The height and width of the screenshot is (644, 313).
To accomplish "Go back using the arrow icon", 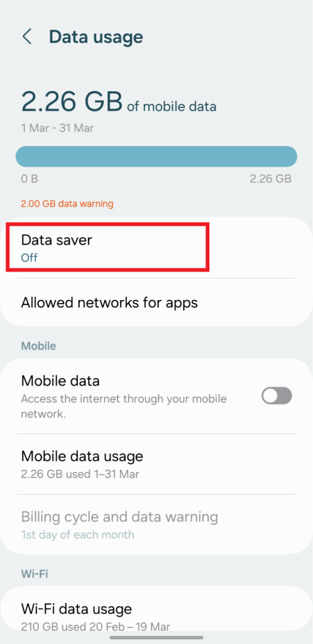I will (x=27, y=36).
